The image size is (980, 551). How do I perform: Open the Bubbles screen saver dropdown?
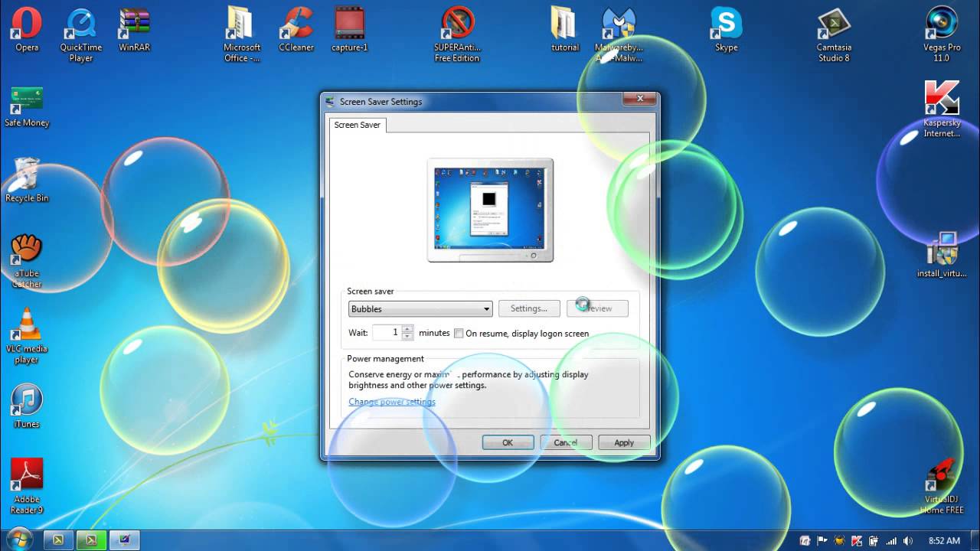[x=420, y=309]
